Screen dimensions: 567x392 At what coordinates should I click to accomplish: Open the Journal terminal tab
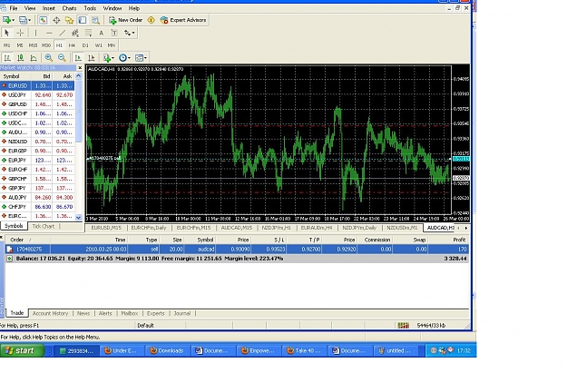(x=181, y=314)
